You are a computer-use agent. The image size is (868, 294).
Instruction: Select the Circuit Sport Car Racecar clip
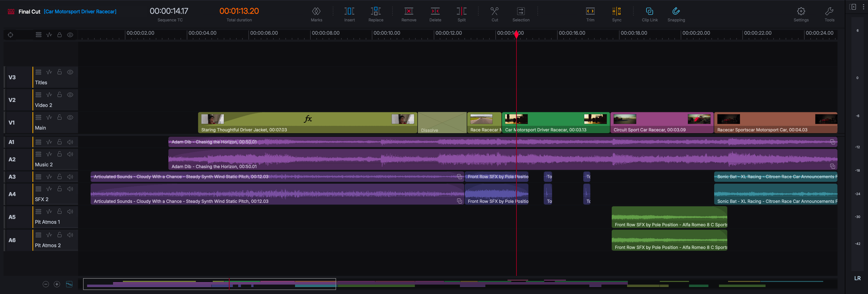[662, 123]
